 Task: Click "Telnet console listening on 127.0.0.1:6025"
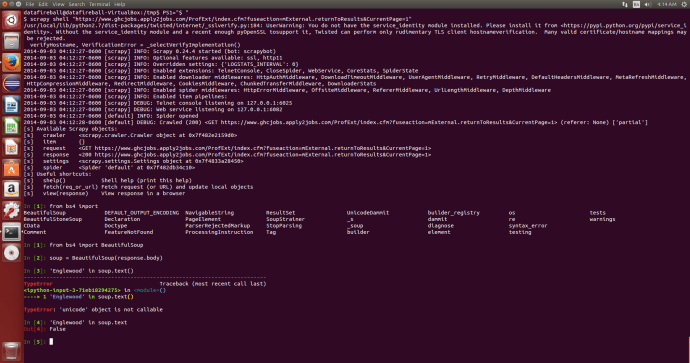point(224,103)
